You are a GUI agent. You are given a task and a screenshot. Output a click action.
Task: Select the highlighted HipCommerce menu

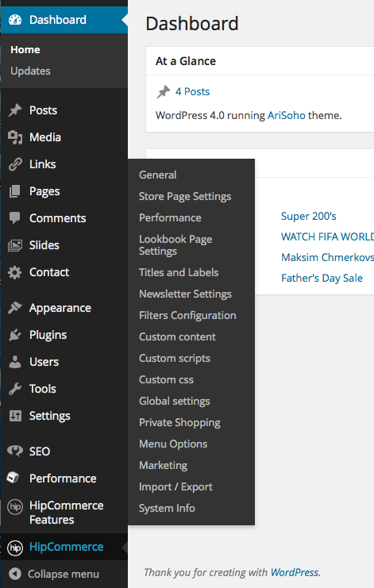pos(64,547)
